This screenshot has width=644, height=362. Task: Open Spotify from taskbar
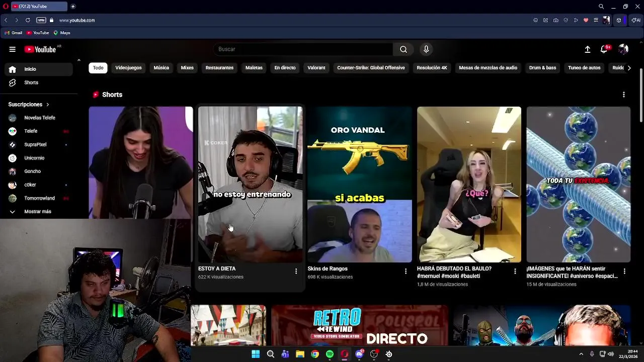click(x=330, y=354)
